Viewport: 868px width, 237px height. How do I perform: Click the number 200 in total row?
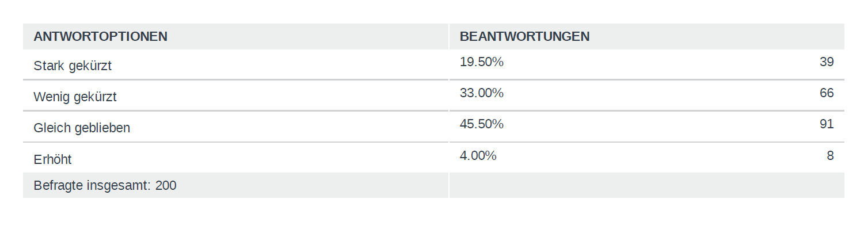point(166,186)
